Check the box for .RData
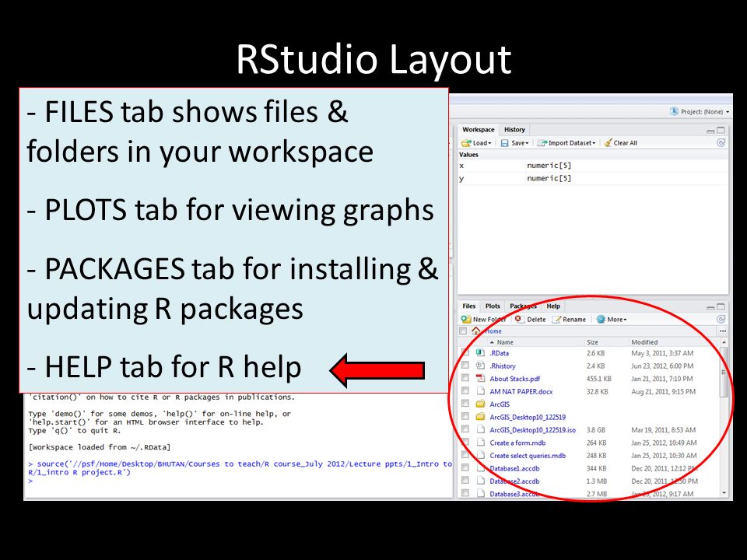 (465, 353)
